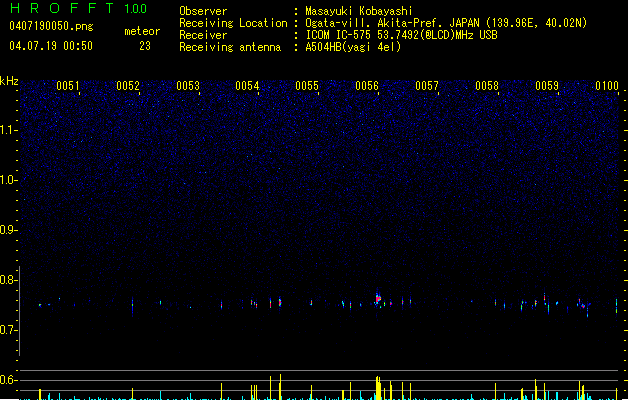The height and width of the screenshot is (400, 629).
Task: Click the ICOM IC-575 53.7492 MHz USB text
Action: click(401, 35)
